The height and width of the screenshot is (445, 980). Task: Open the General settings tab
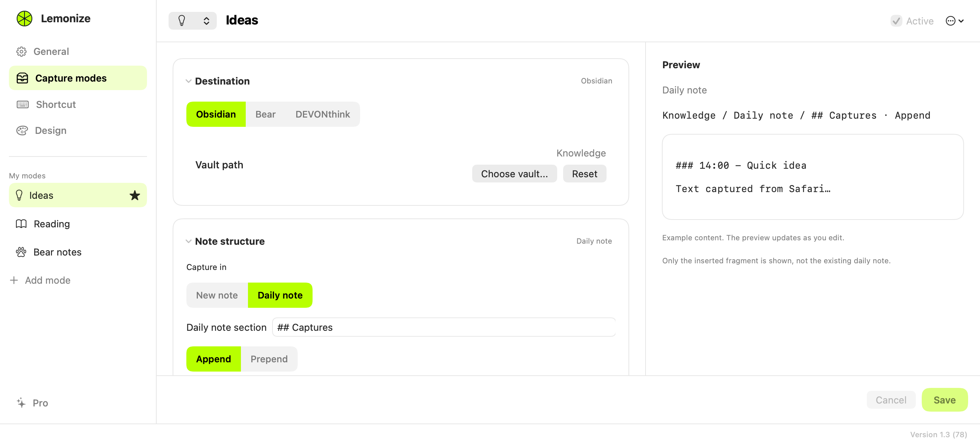[x=78, y=52]
